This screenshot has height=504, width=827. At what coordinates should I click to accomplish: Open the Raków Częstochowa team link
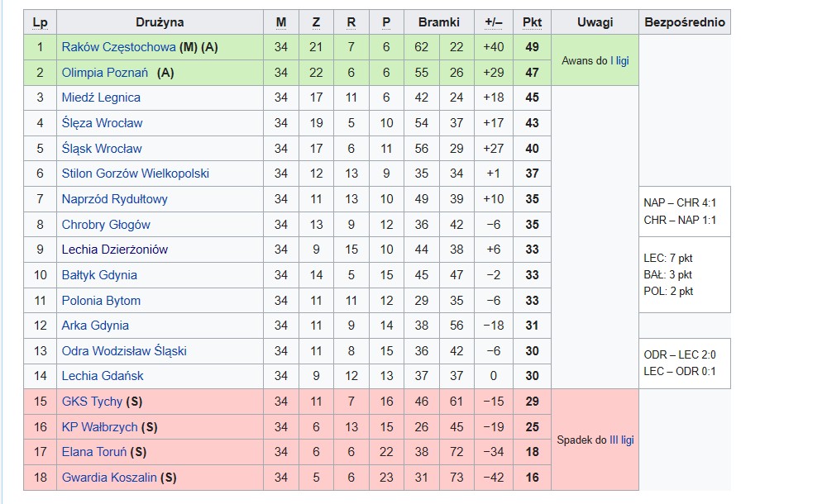coord(118,47)
